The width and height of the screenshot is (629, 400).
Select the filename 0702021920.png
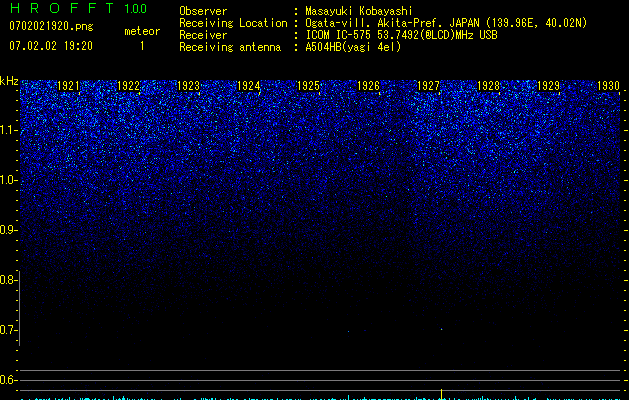click(51, 27)
